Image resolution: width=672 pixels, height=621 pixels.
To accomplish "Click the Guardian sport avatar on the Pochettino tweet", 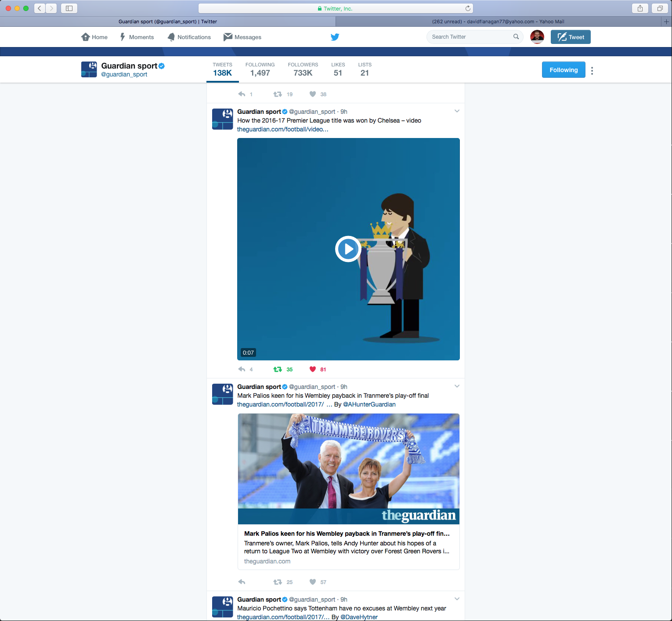I will [x=223, y=607].
